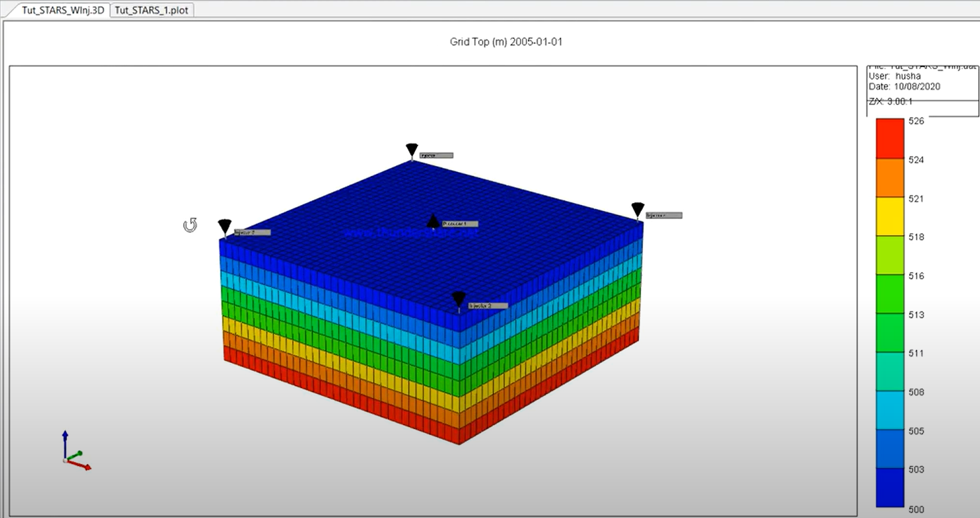The height and width of the screenshot is (518, 980).
Task: Click the Producer 1 well label
Action: click(x=459, y=223)
